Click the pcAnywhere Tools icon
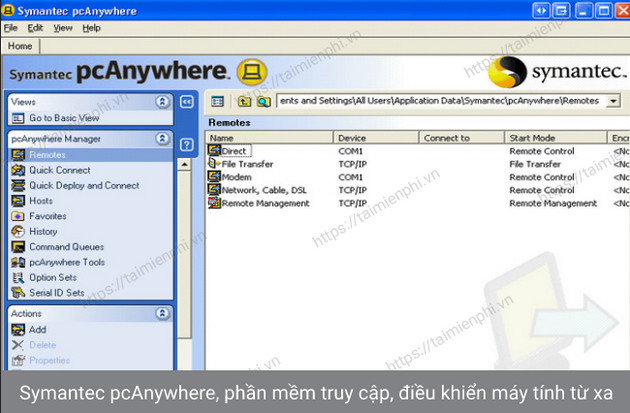This screenshot has height=413, width=630. point(18,262)
